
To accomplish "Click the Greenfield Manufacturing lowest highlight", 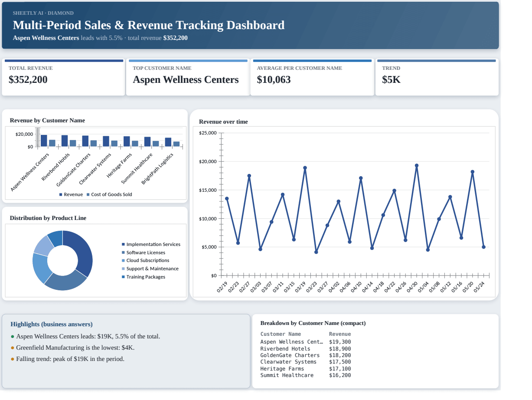I will 75,348.
